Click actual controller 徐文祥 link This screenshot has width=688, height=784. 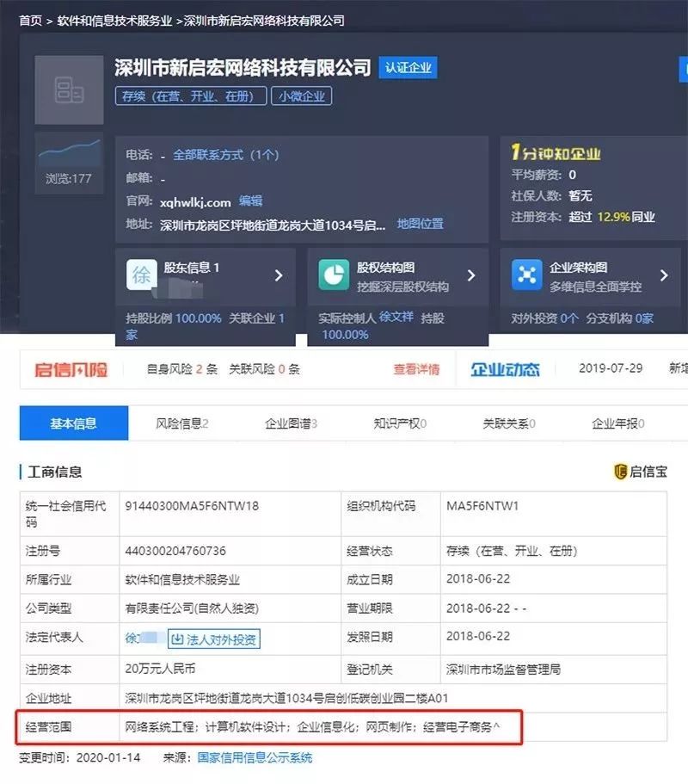coord(396,317)
